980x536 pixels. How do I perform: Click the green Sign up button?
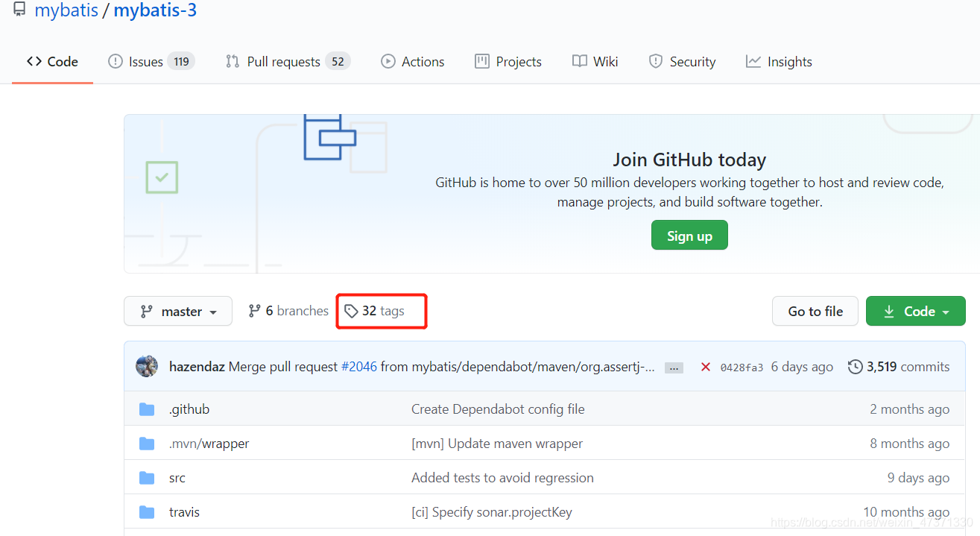(x=689, y=236)
